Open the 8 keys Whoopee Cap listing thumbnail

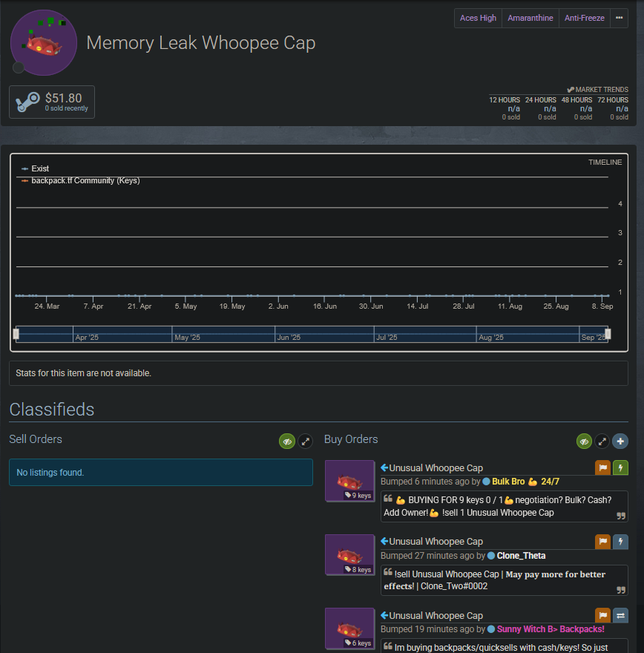pos(349,555)
